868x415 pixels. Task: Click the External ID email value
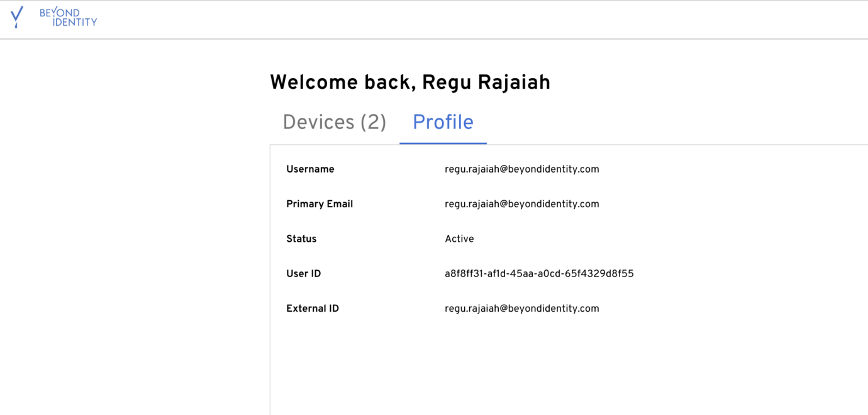(521, 309)
